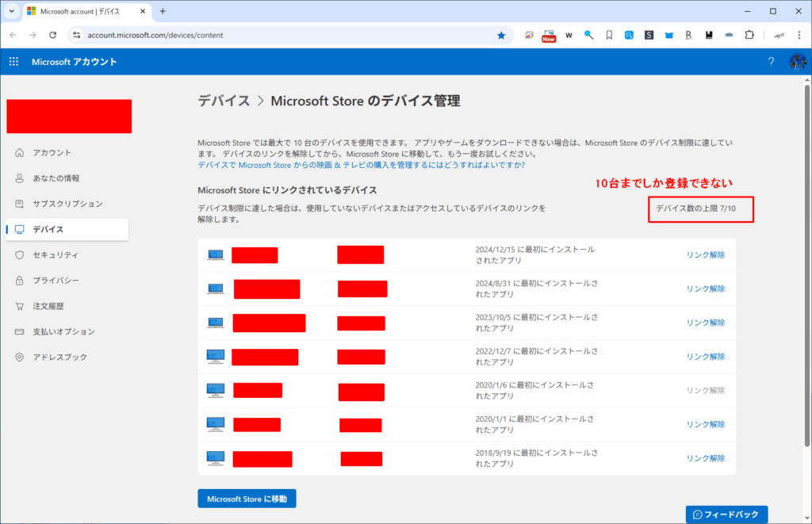The height and width of the screenshot is (524, 812).
Task: Click the magnifier extension icon
Action: coord(589,35)
